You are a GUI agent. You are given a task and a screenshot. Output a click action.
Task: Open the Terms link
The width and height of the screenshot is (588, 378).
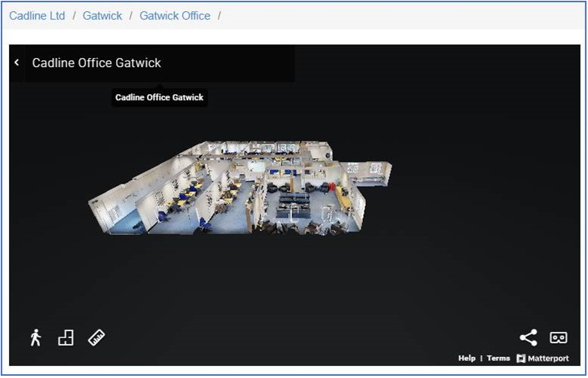click(498, 358)
